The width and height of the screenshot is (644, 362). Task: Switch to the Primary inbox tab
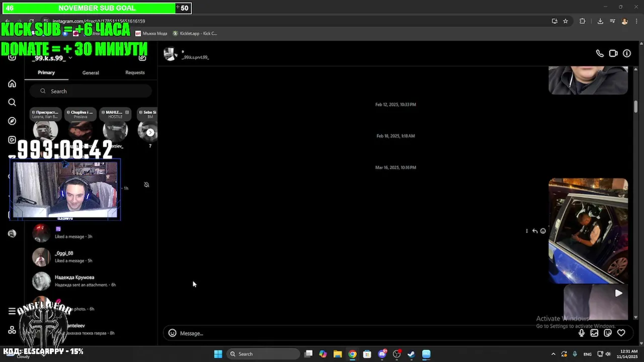pyautogui.click(x=46, y=72)
